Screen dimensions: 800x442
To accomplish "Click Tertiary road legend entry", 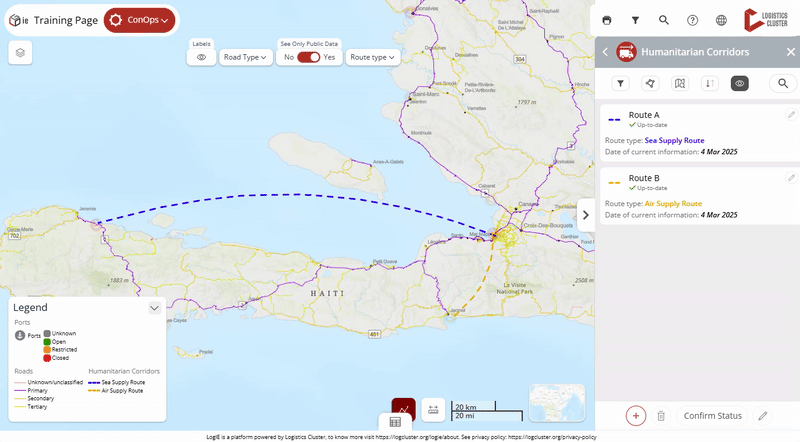I will 31,407.
